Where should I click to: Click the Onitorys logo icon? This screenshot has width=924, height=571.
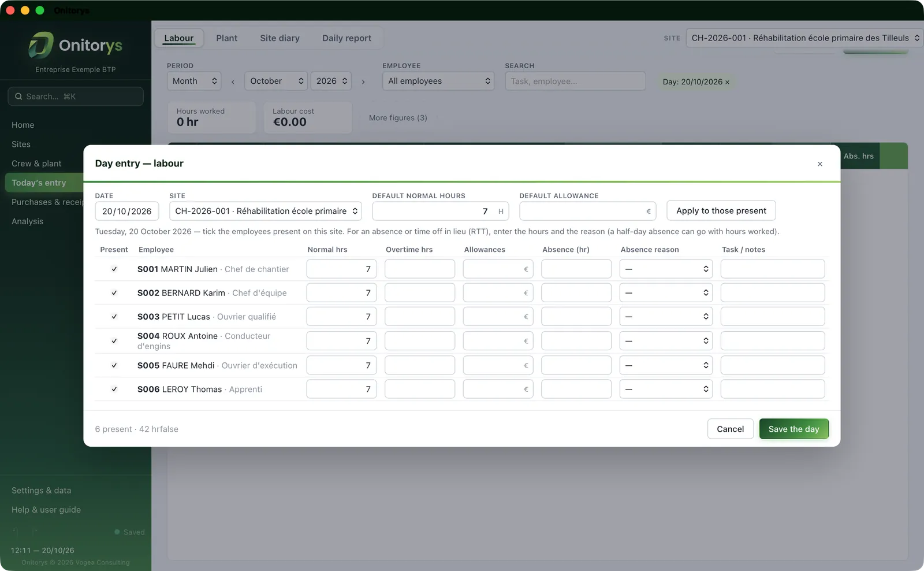(41, 45)
